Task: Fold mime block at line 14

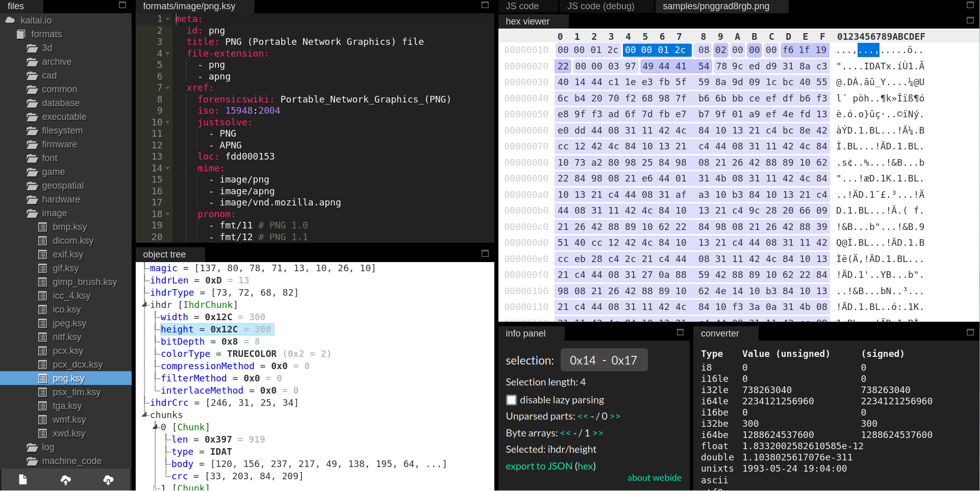Action: pos(167,168)
